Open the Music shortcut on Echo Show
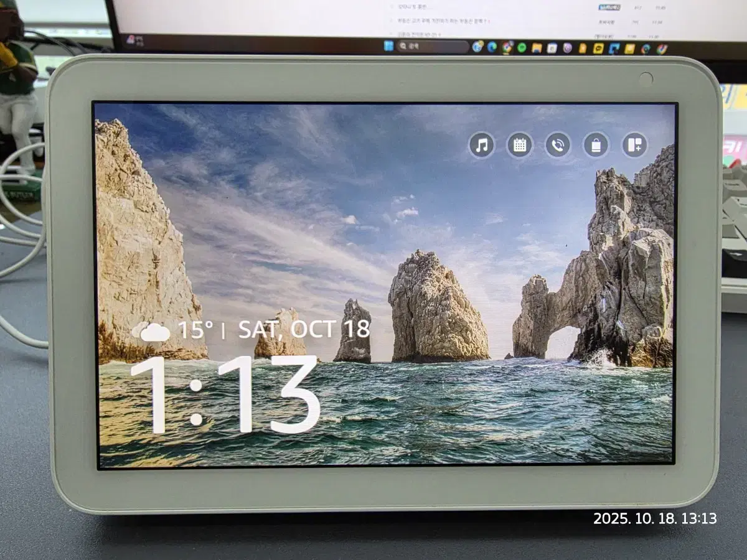This screenshot has height=560, width=747. 481,146
